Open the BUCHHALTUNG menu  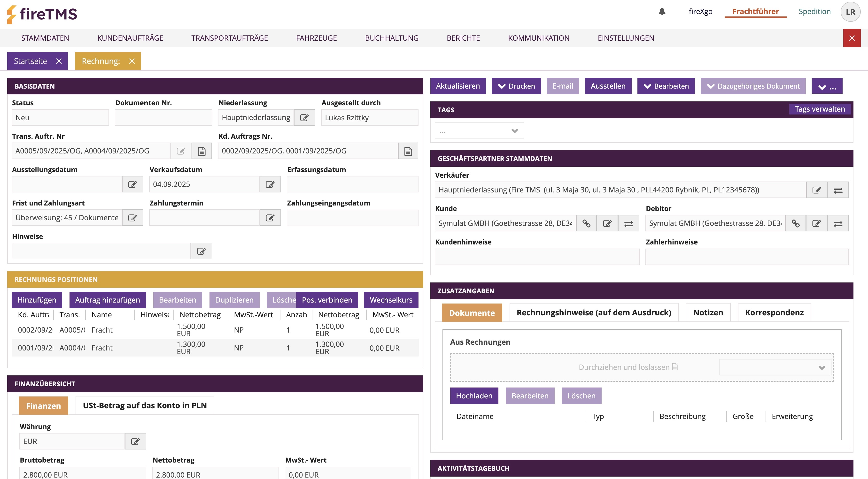(x=392, y=38)
